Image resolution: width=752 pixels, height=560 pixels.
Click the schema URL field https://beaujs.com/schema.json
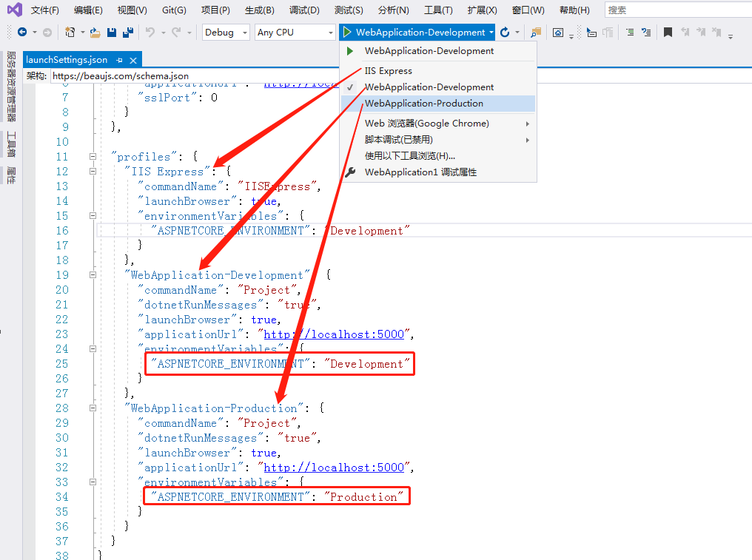pyautogui.click(x=400, y=75)
